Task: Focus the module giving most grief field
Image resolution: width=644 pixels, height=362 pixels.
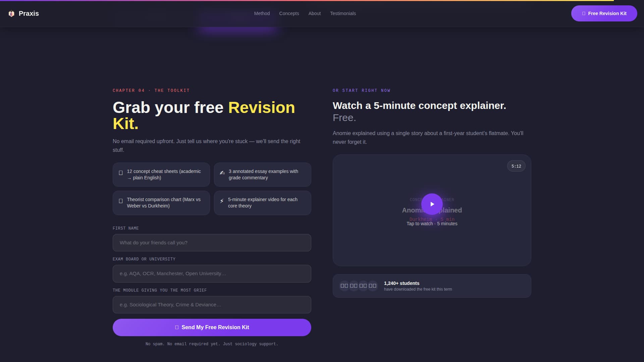Action: (x=212, y=305)
